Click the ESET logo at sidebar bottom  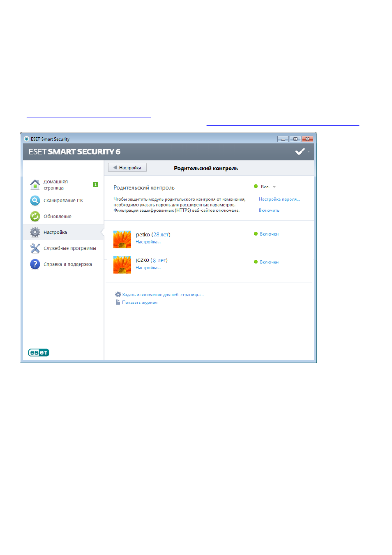coord(39,352)
